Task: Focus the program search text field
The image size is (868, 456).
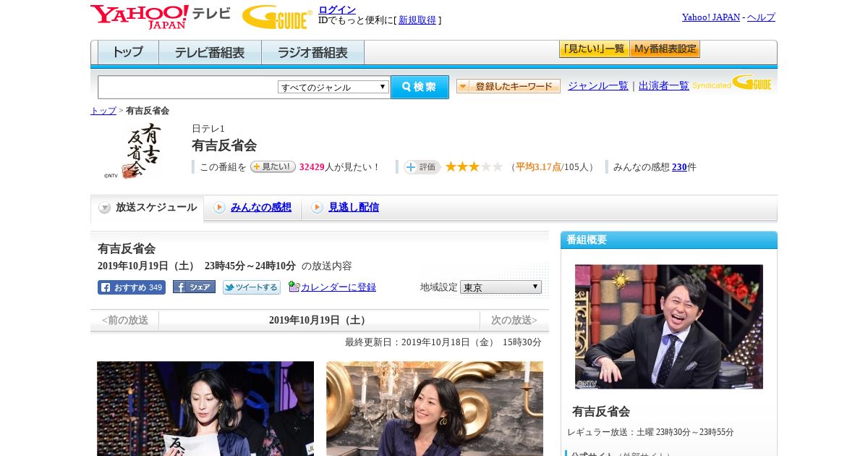Action: (188, 87)
